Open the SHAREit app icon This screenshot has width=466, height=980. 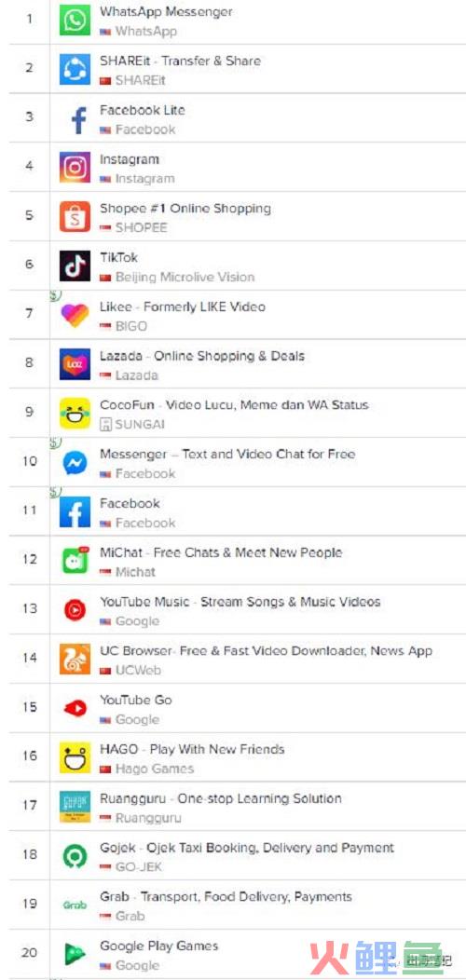coord(75,69)
